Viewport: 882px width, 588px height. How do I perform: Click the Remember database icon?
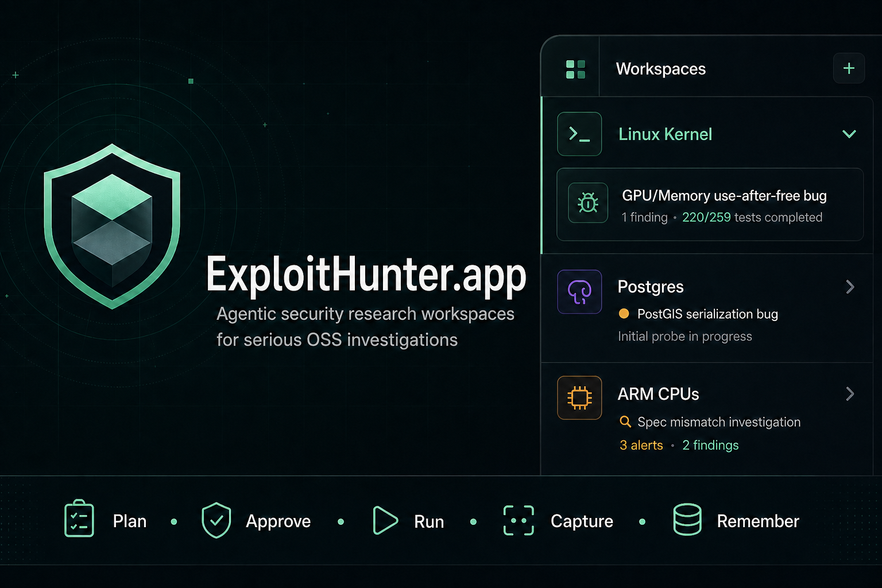687,520
